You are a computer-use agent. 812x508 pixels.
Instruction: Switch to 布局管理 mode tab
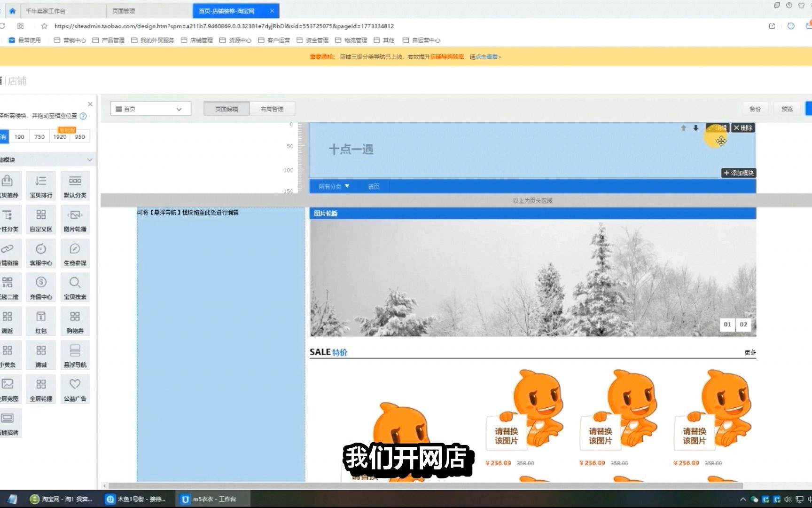pyautogui.click(x=272, y=109)
